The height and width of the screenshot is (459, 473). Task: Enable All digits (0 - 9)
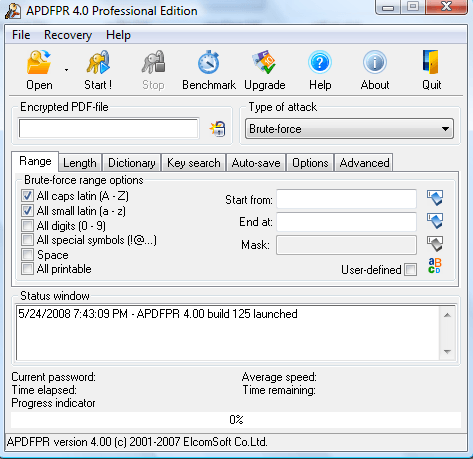[27, 226]
